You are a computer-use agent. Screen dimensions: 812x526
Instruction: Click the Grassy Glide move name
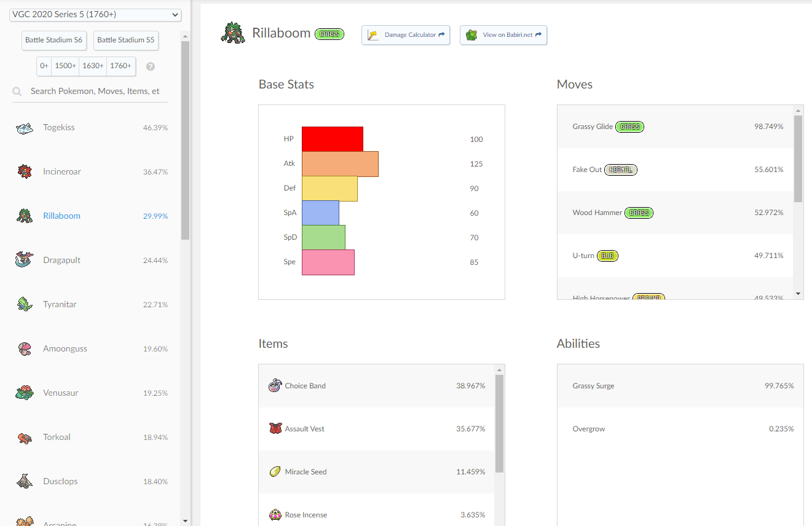tap(593, 127)
